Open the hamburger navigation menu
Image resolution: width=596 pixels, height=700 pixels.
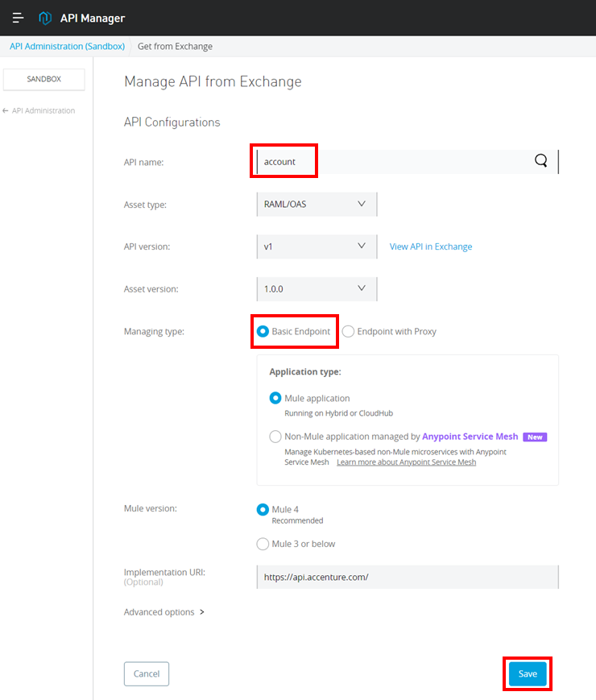pyautogui.click(x=18, y=18)
